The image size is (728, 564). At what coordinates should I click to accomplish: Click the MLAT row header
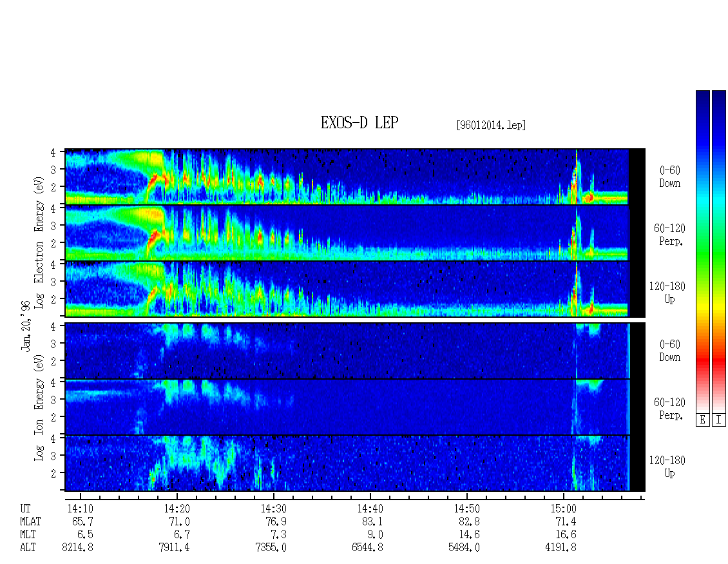point(30,521)
